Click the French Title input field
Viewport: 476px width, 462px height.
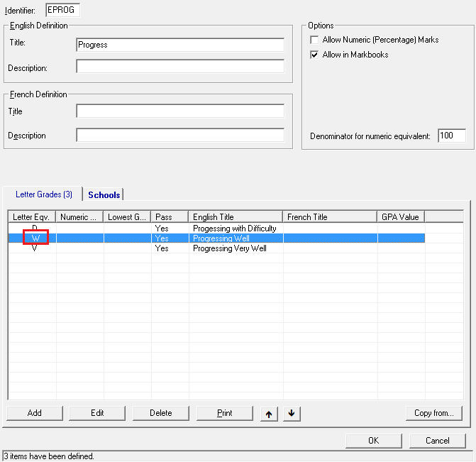pyautogui.click(x=180, y=111)
